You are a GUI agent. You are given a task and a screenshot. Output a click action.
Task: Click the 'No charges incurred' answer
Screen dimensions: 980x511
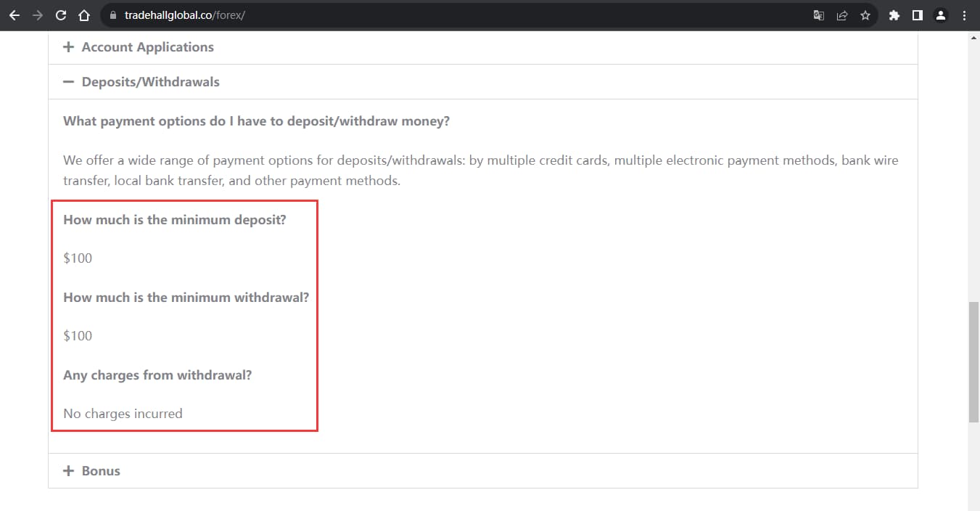point(123,414)
